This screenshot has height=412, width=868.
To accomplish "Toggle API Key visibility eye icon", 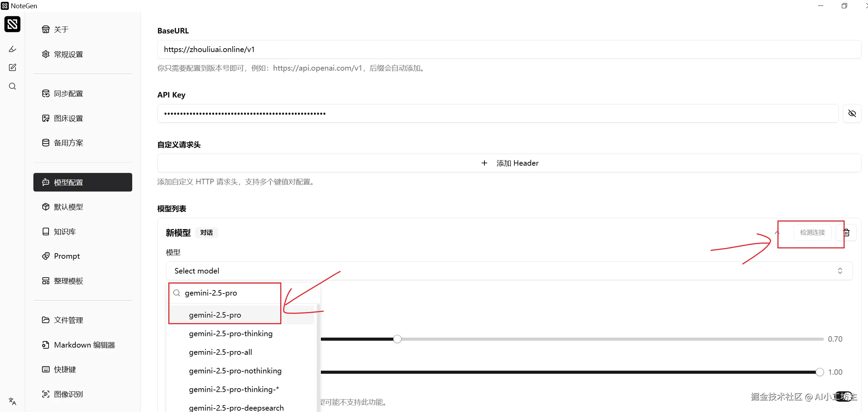I will (852, 113).
